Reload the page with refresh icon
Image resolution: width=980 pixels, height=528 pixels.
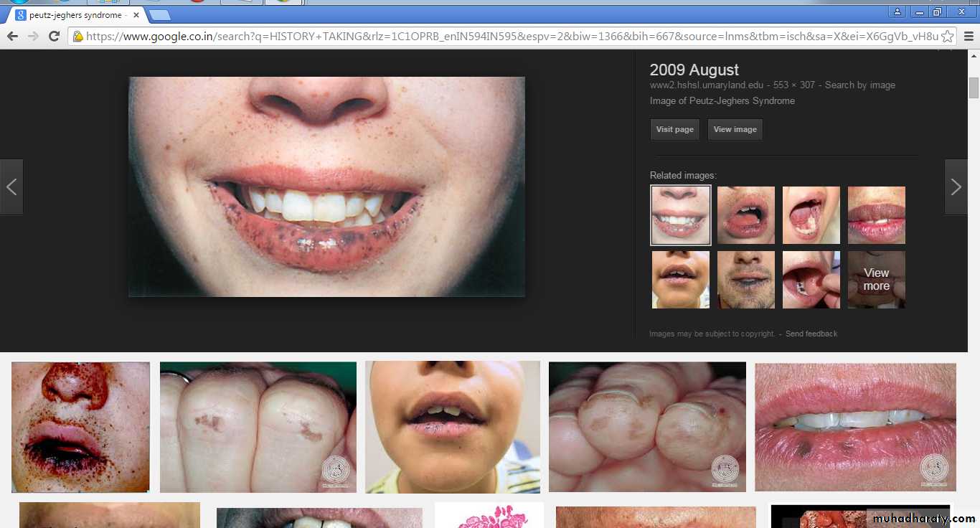(x=54, y=36)
